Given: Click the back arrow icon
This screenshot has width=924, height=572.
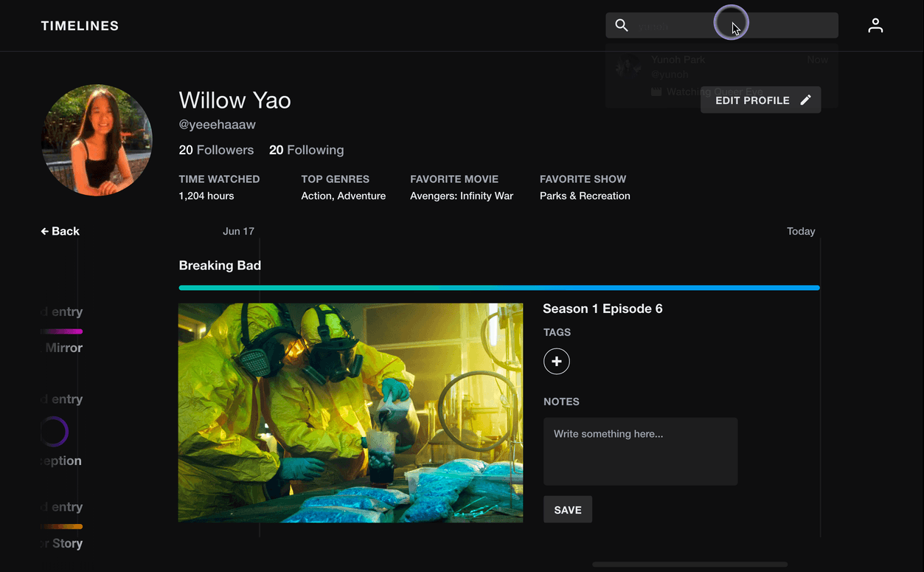Looking at the screenshot, I should coord(44,231).
